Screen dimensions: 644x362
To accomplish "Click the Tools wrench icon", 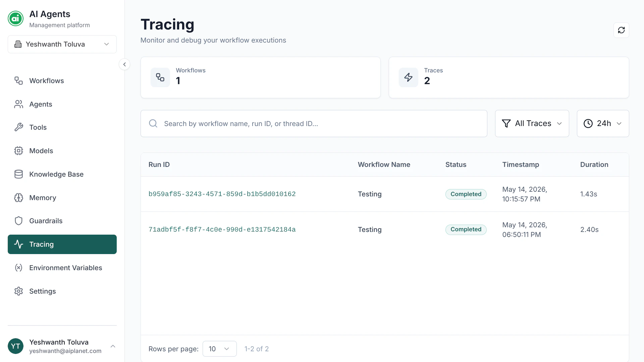I will (18, 127).
